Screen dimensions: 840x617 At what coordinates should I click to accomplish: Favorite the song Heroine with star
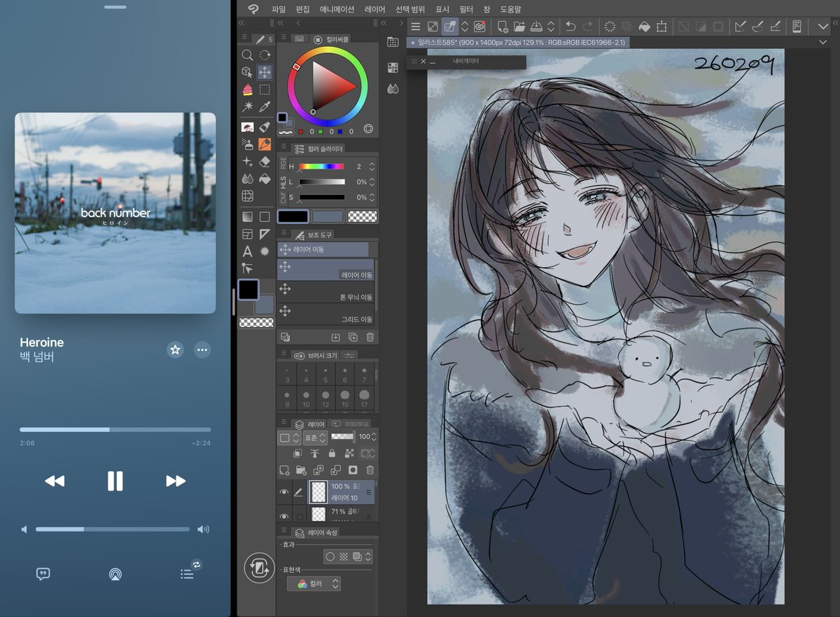tap(175, 349)
